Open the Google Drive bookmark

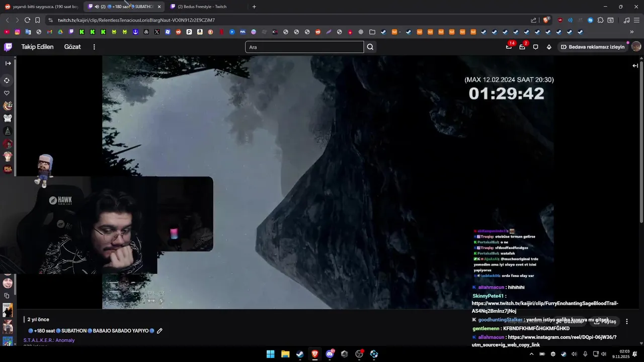(x=60, y=32)
